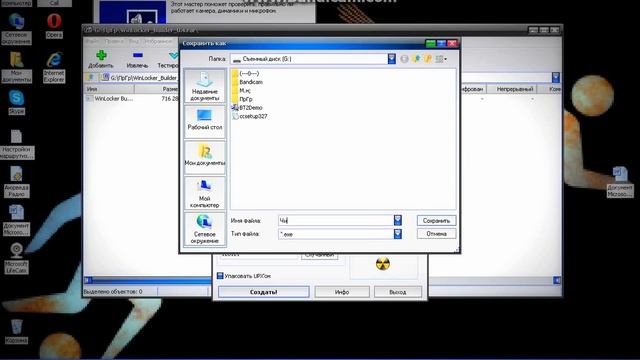The image size is (640, 360).
Task: Open the Настройки маршрутиз... desktop icon
Action: (16, 144)
